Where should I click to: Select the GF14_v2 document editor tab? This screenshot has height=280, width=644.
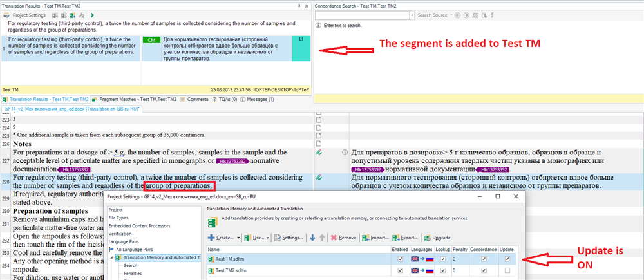tap(71, 108)
